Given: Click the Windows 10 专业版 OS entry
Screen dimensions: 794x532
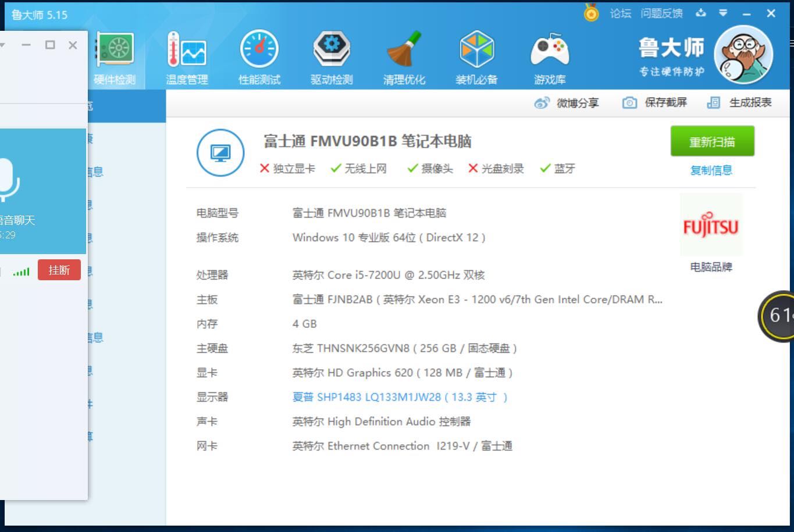Looking at the screenshot, I should click(389, 237).
